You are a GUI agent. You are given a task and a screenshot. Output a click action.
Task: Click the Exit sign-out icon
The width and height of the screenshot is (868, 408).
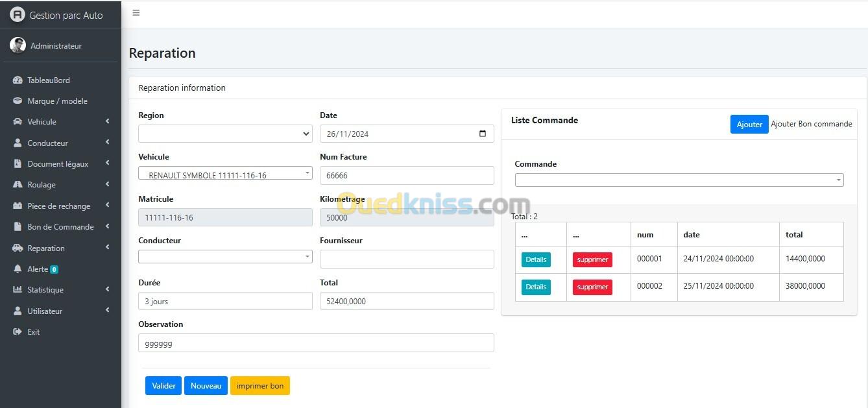(x=18, y=332)
